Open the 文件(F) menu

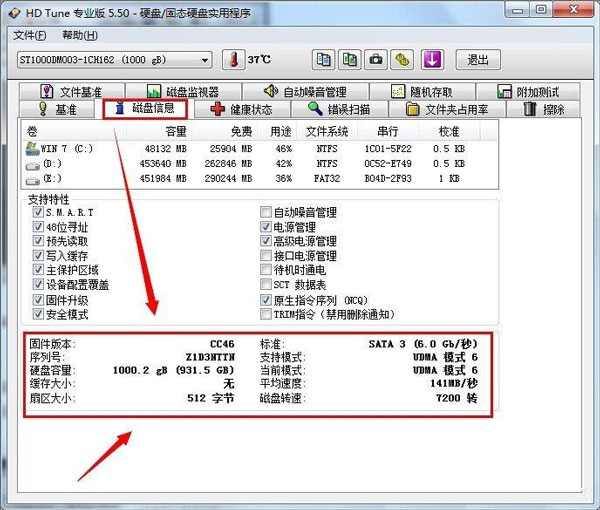point(30,36)
